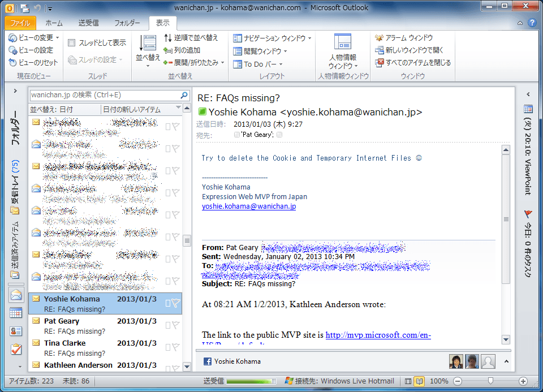Open To Do バー dropdown
This screenshot has height=392, width=543.
point(258,64)
